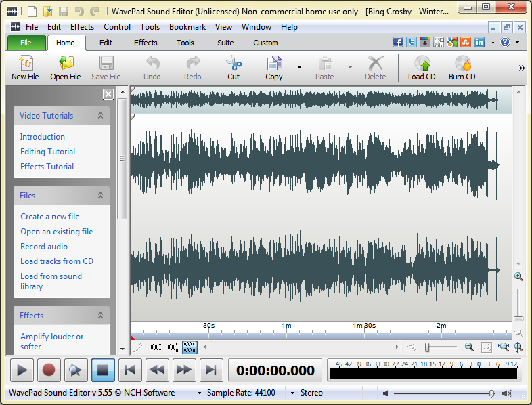Collapse the Files panel section
Image resolution: width=532 pixels, height=405 pixels.
pyautogui.click(x=100, y=196)
